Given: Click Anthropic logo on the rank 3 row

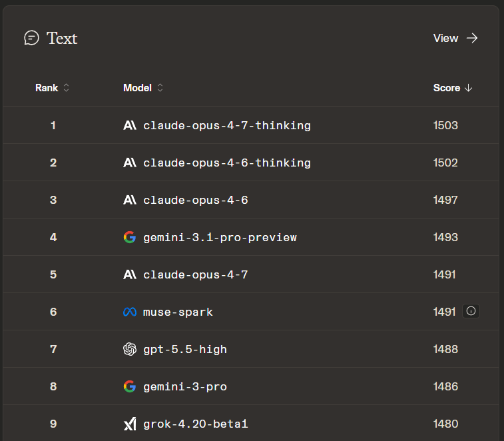Looking at the screenshot, I should 130,200.
